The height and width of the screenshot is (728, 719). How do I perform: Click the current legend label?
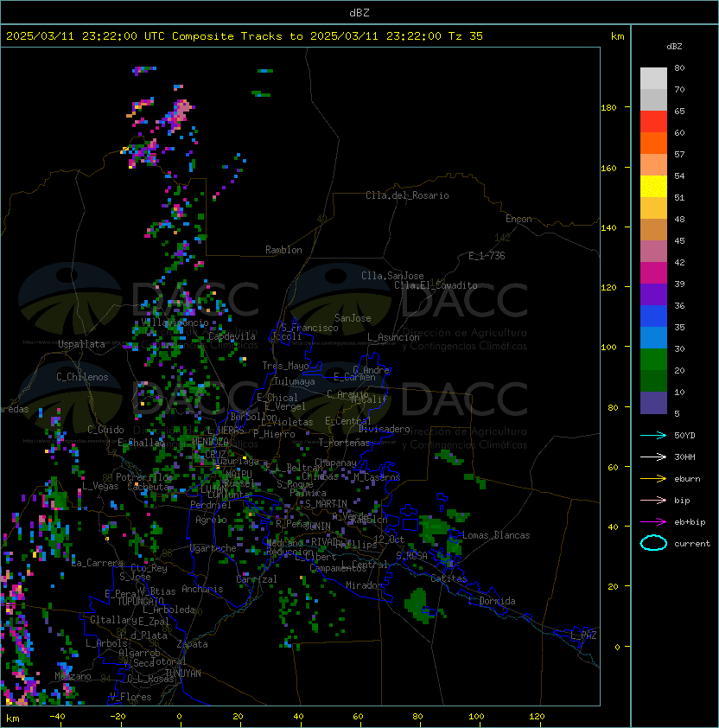[692, 544]
